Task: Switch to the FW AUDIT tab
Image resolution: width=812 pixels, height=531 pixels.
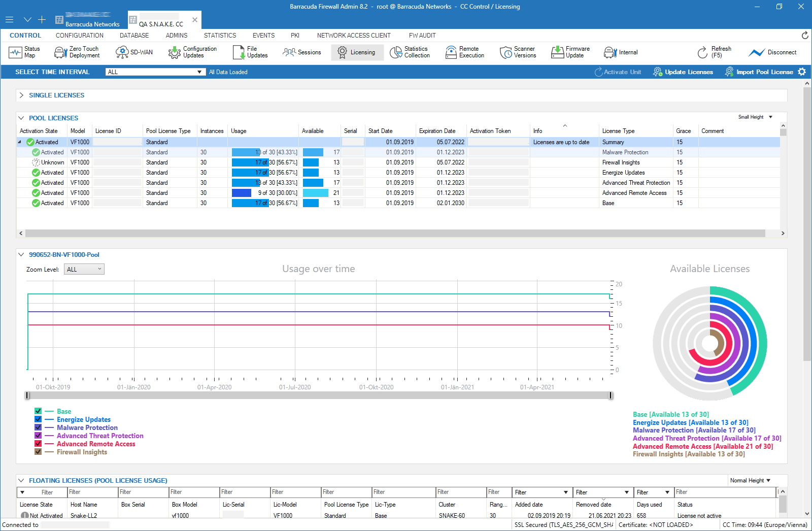Action: pyautogui.click(x=422, y=36)
